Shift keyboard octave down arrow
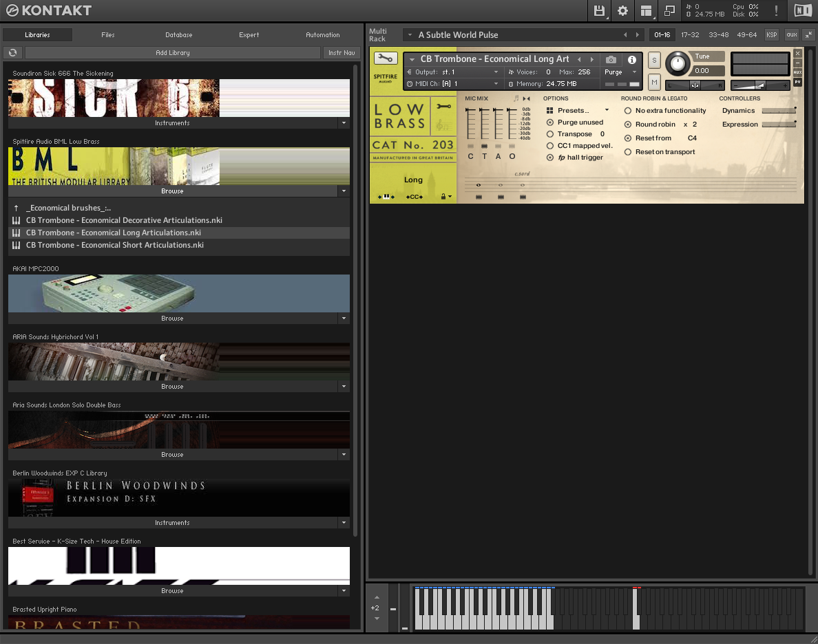Screen dimensions: 818x644 pyautogui.click(x=377, y=619)
